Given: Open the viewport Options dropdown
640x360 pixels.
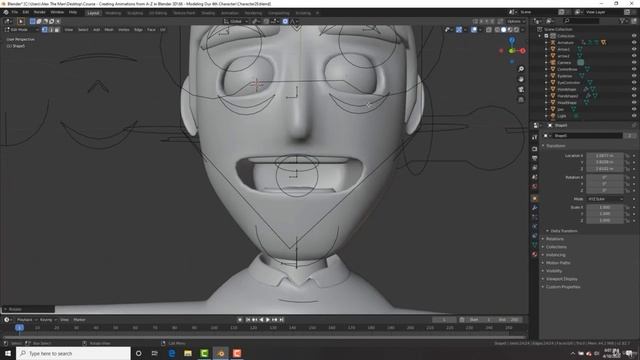Looking at the screenshot, I should (x=516, y=21).
